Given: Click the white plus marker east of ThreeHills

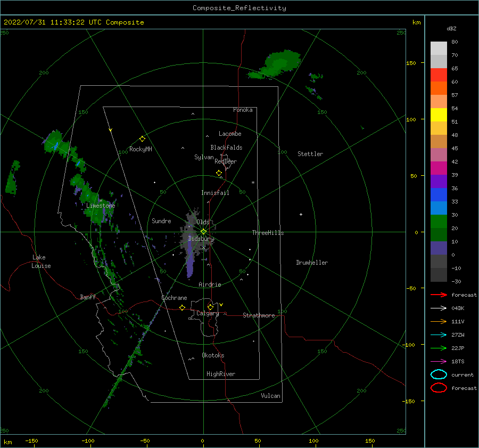Looking at the screenshot, I should [x=301, y=214].
